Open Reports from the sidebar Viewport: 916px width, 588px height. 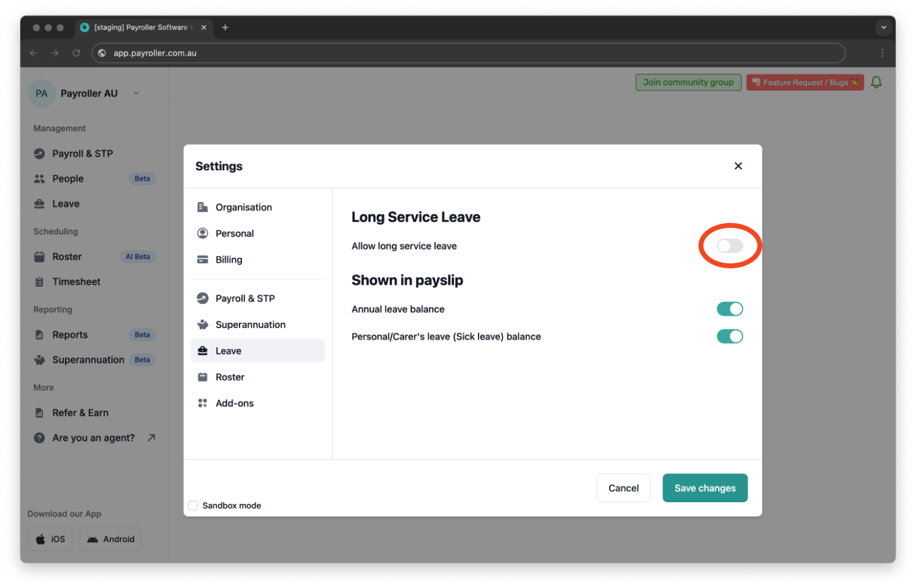70,334
